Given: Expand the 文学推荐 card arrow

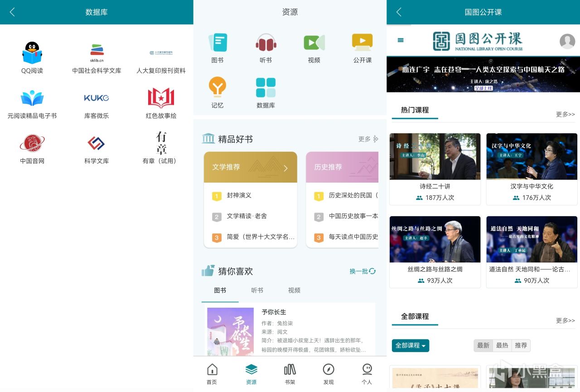Looking at the screenshot, I should pos(285,168).
